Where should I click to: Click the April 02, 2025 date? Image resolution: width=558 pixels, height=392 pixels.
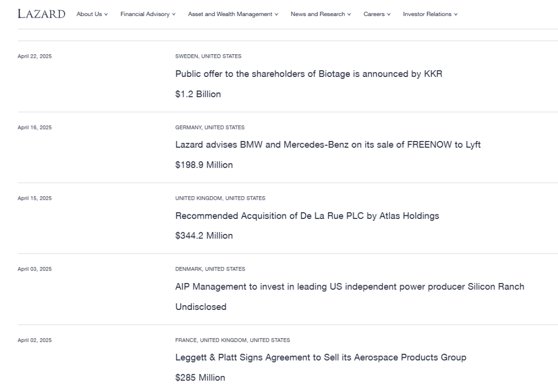pos(35,340)
